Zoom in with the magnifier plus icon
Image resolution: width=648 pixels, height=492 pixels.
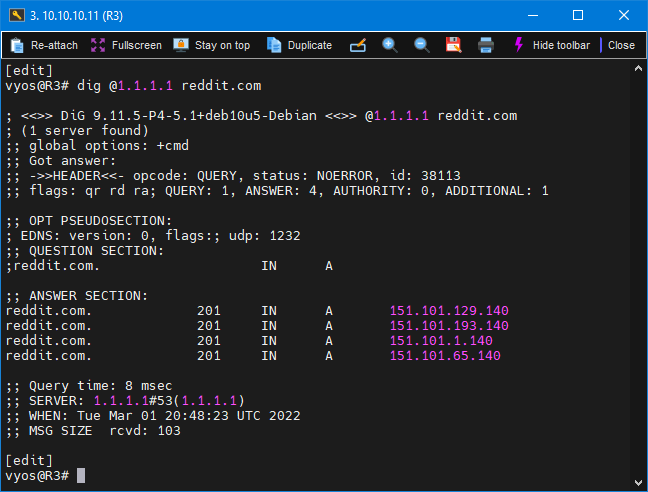point(390,45)
